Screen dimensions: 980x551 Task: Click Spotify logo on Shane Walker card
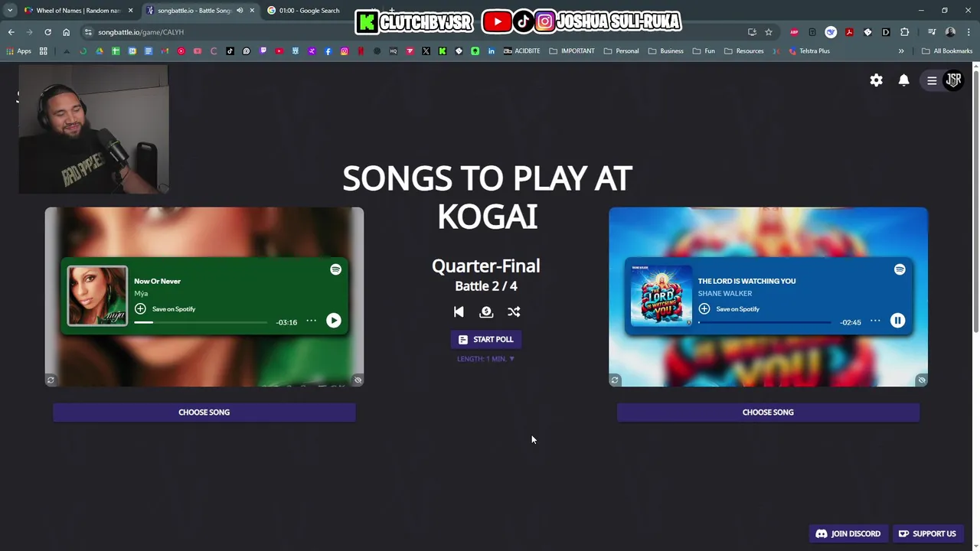[x=900, y=269]
